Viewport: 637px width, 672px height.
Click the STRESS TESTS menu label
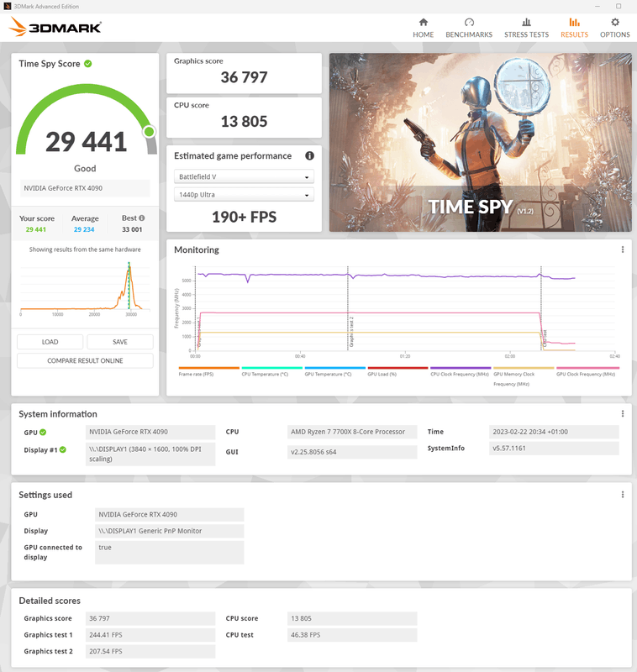click(x=526, y=34)
